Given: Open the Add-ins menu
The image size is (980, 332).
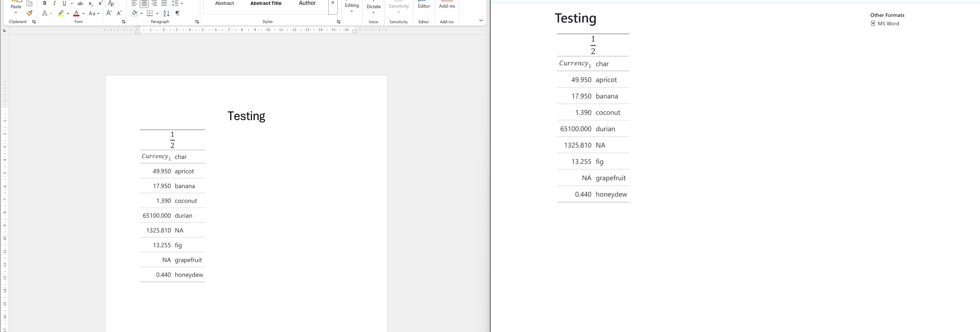Looking at the screenshot, I should 447,5.
